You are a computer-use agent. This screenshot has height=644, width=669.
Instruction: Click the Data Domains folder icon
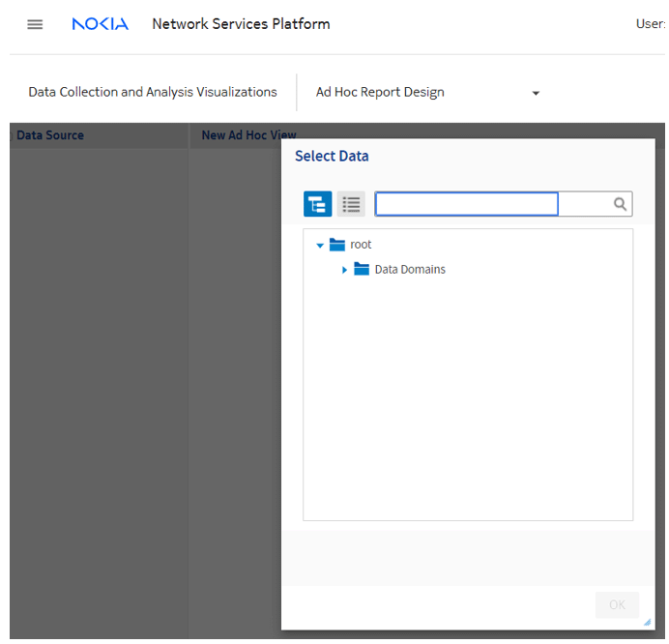(x=362, y=270)
